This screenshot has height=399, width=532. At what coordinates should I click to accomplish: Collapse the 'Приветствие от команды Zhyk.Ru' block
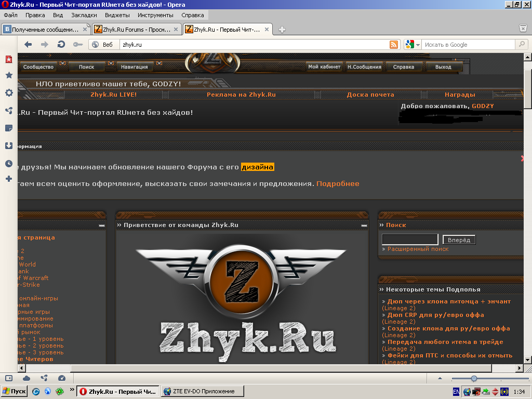tap(364, 225)
